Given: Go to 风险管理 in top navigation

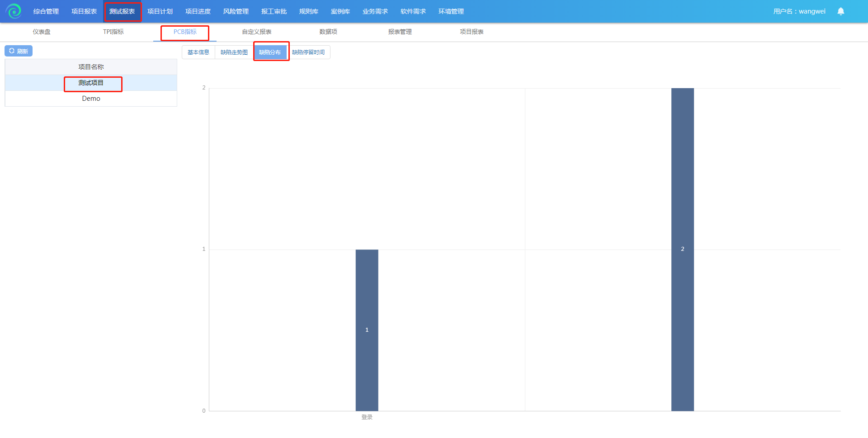Looking at the screenshot, I should pos(236,11).
